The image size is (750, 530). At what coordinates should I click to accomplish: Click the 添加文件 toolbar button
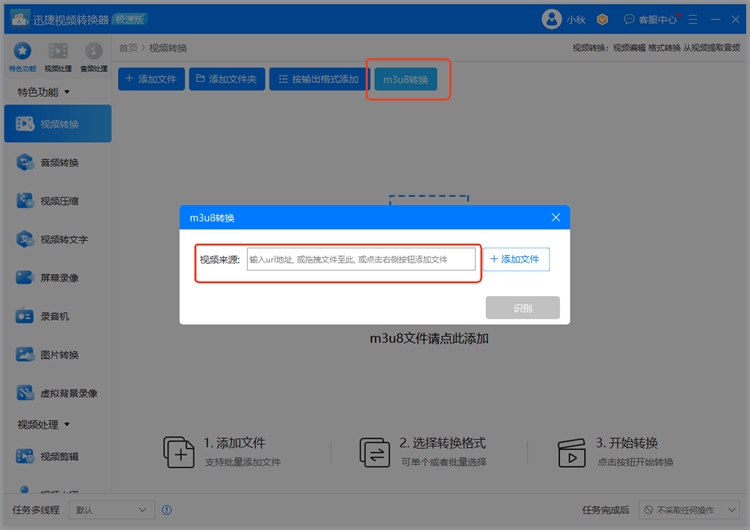(x=151, y=79)
